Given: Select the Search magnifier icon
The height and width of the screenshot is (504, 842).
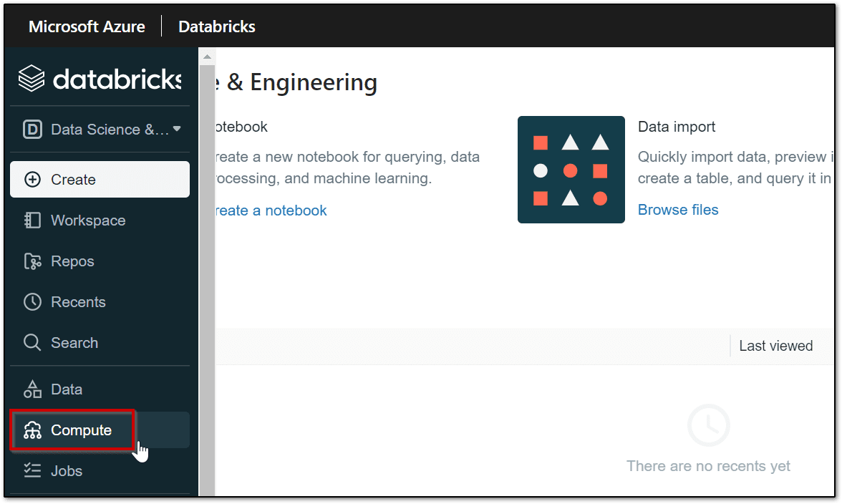Looking at the screenshot, I should 32,342.
